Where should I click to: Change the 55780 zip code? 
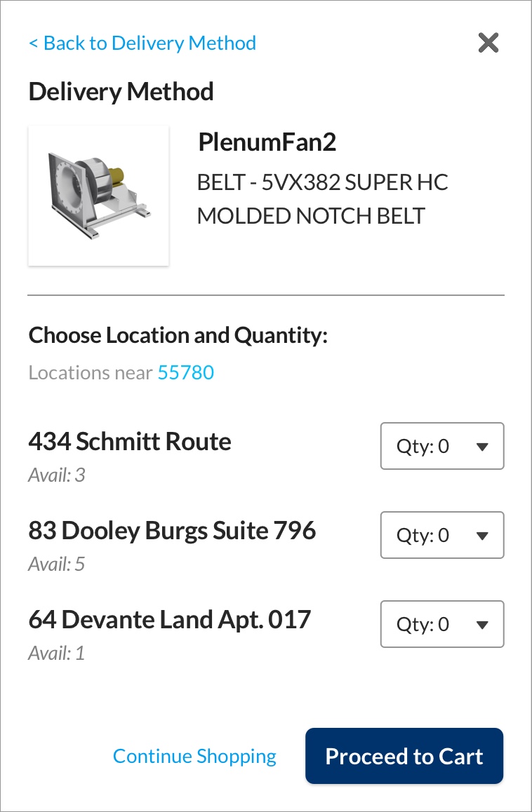pos(185,372)
